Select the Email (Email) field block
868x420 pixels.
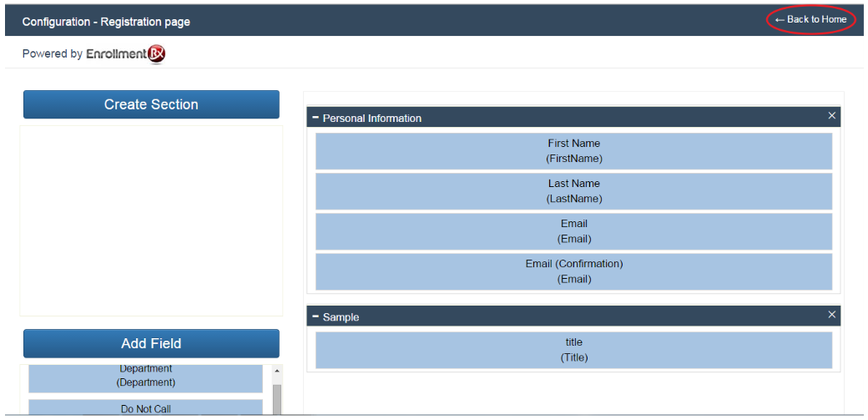click(573, 231)
